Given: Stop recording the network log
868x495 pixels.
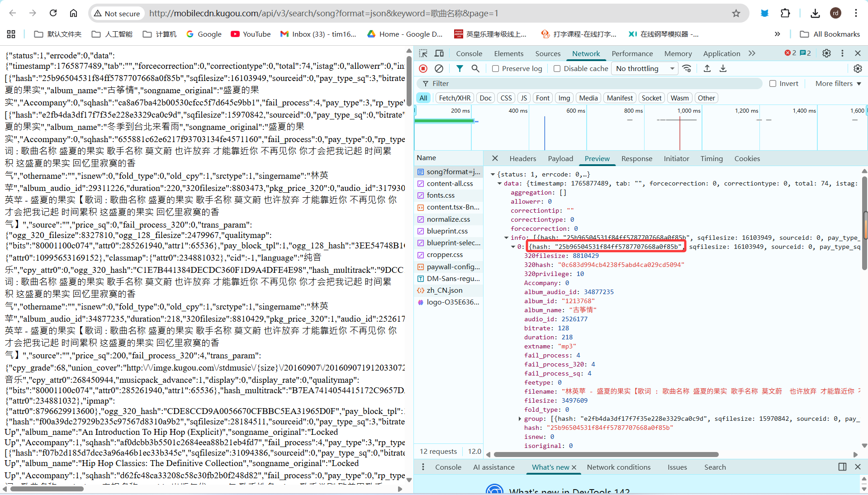Looking at the screenshot, I should click(x=423, y=68).
